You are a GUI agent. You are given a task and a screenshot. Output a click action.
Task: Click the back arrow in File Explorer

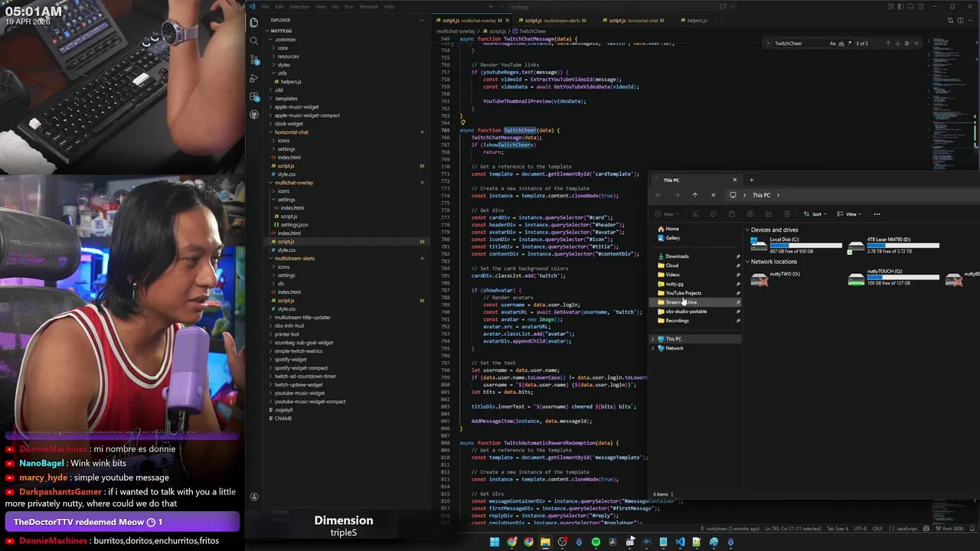click(x=658, y=195)
